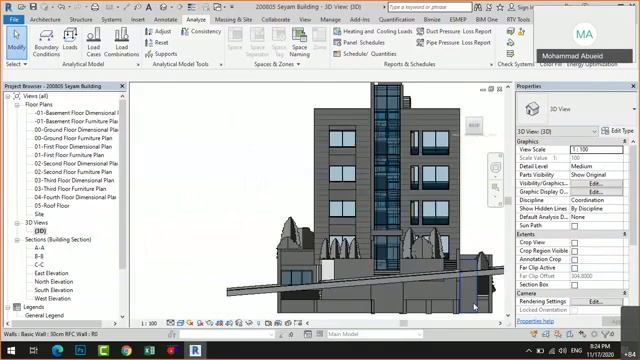This screenshot has width=640, height=360.
Task: Open the Space Naming tool
Action: pyautogui.click(x=299, y=42)
